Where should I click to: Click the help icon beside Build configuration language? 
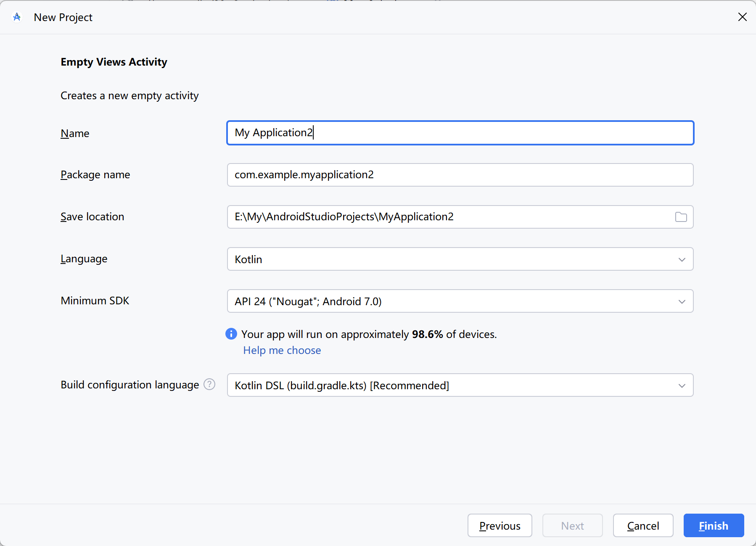click(x=209, y=384)
